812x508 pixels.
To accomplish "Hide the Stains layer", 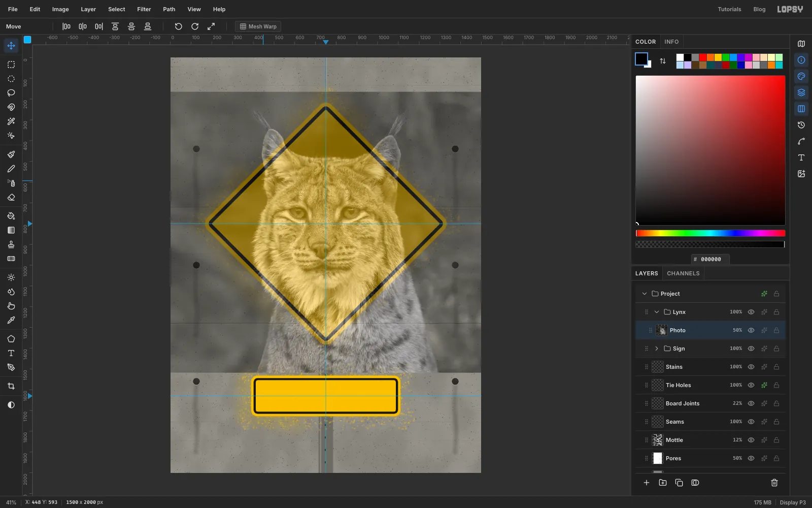I will [x=751, y=367].
